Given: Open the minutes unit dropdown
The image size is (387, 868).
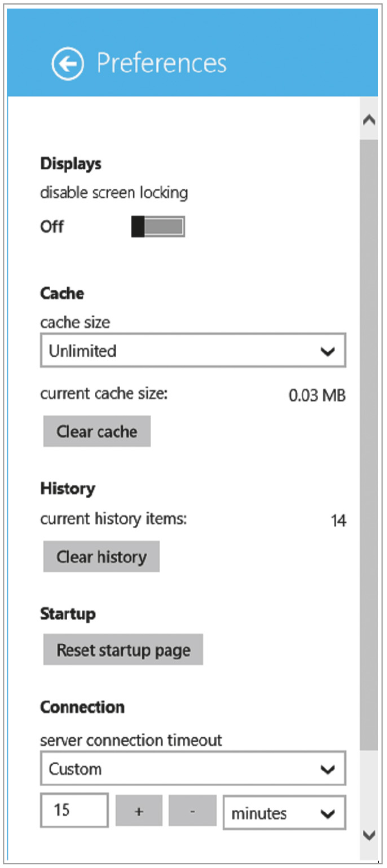Looking at the screenshot, I should coord(284,812).
